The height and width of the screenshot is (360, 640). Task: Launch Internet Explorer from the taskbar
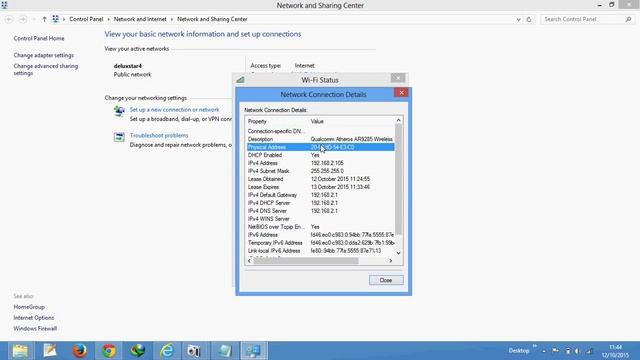pyautogui.click(x=167, y=351)
